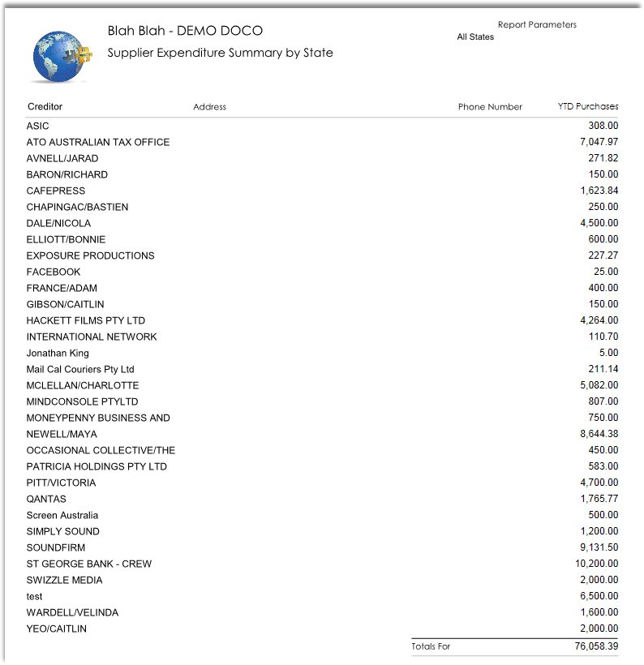
Task: Select the SOUNDFIRM creditor
Action: [56, 547]
